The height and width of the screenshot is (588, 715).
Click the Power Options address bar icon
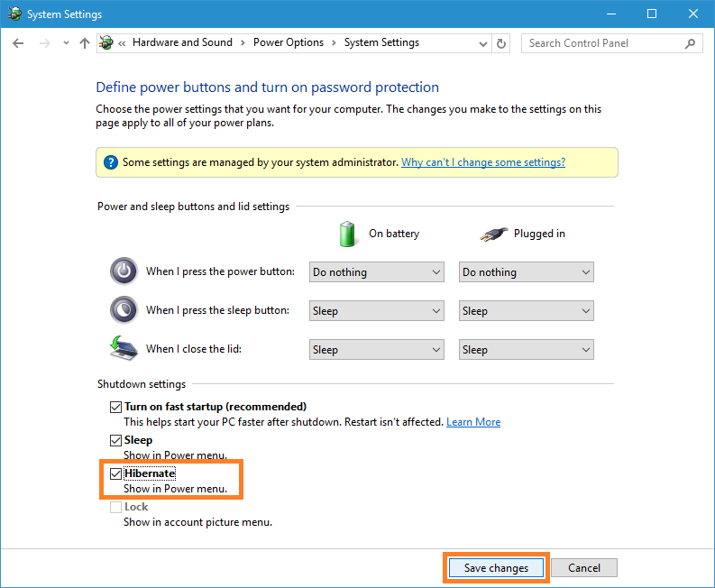tap(106, 43)
